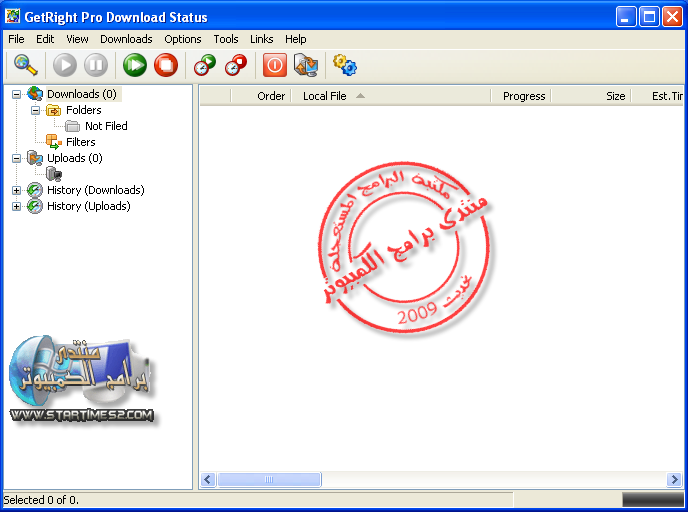The image size is (688, 512).
Task: Collapse the Folders tree node
Action: (36, 110)
